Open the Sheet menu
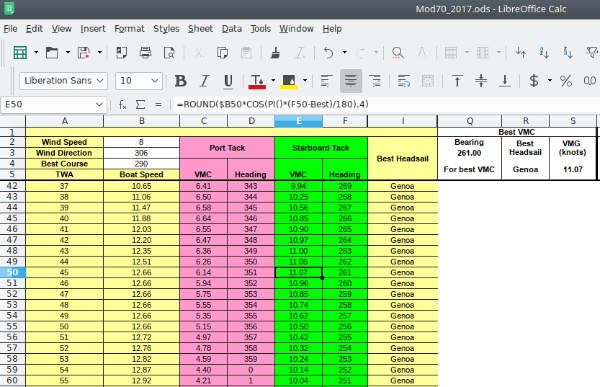The width and height of the screenshot is (600, 387). pos(200,29)
